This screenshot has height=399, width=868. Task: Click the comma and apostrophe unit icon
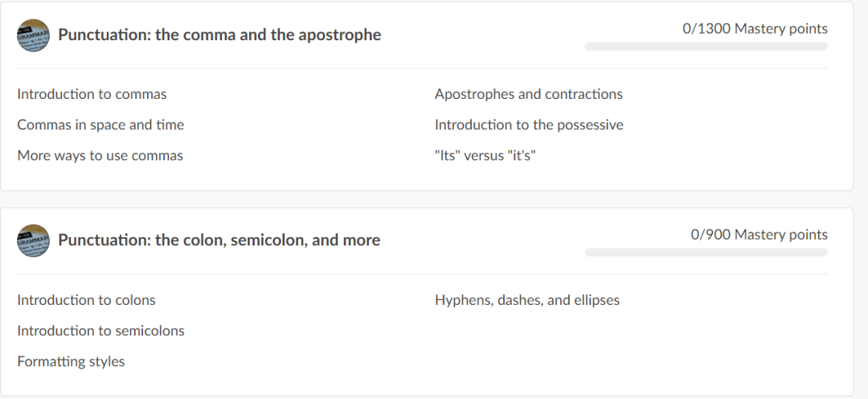tap(33, 35)
